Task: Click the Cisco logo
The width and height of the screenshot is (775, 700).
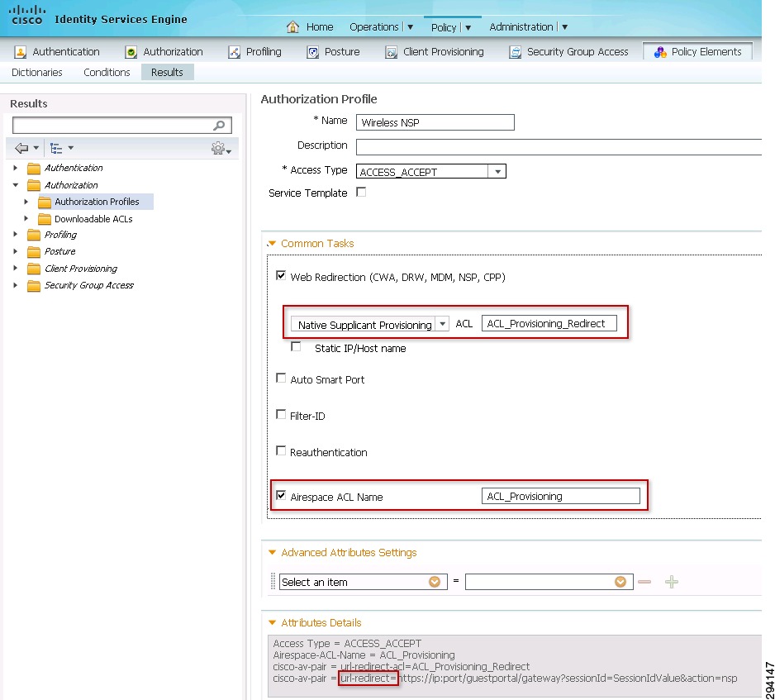Action: click(27, 15)
